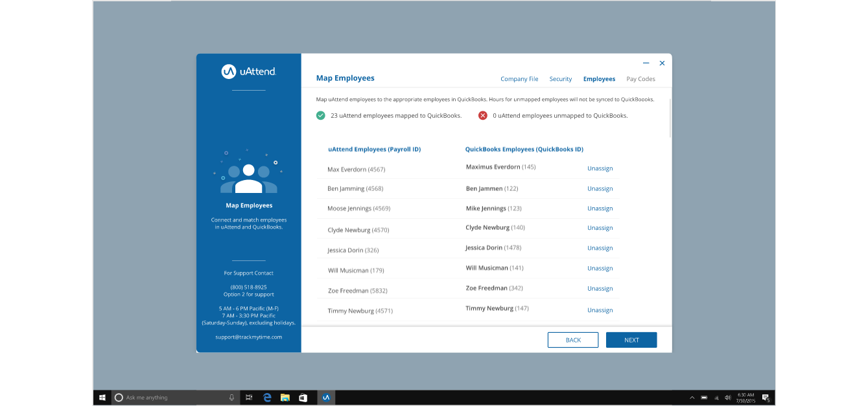Switch to the Company File tab
The width and height of the screenshot is (868, 406).
coord(519,79)
